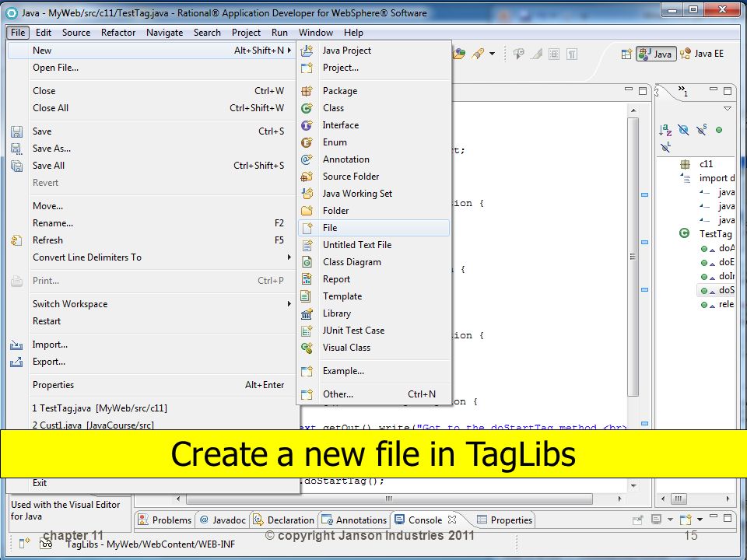This screenshot has width=747, height=560.
Task: Click the Java Project icon in New submenu
Action: click(307, 51)
